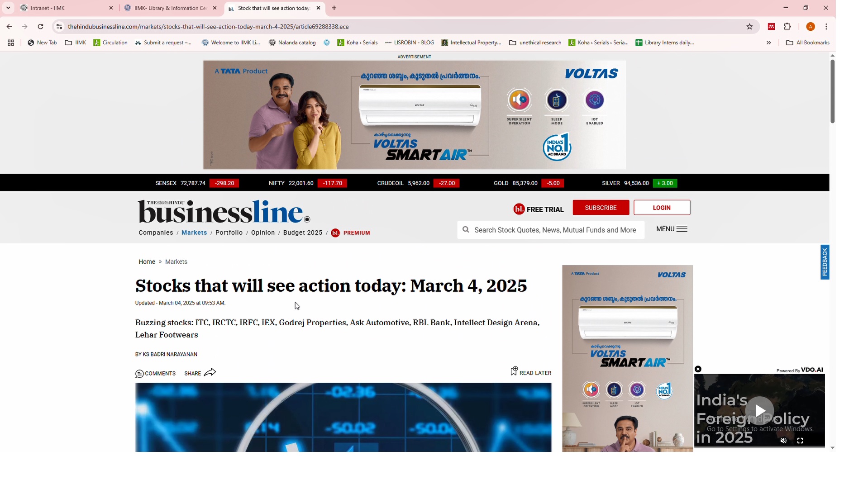Open the tab search dropdown arrow
Viewport: 868px width, 494px height.
[8, 8]
